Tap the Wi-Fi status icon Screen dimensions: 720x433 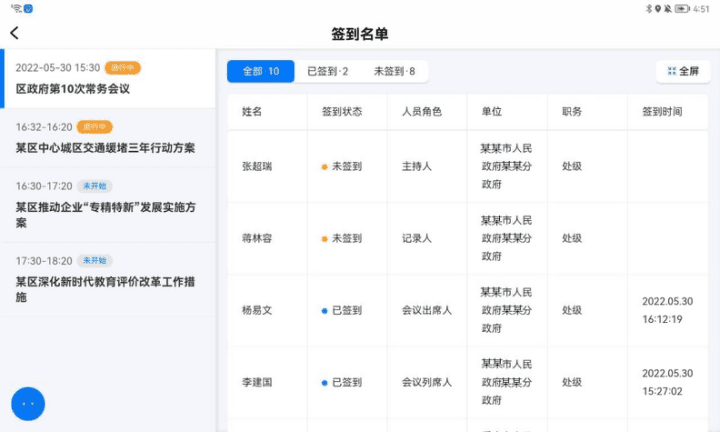(16, 8)
